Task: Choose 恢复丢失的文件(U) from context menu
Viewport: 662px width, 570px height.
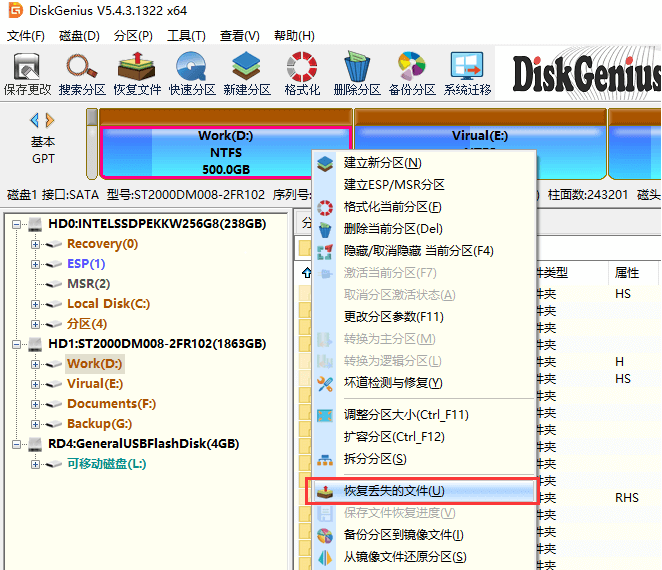Action: (x=424, y=491)
